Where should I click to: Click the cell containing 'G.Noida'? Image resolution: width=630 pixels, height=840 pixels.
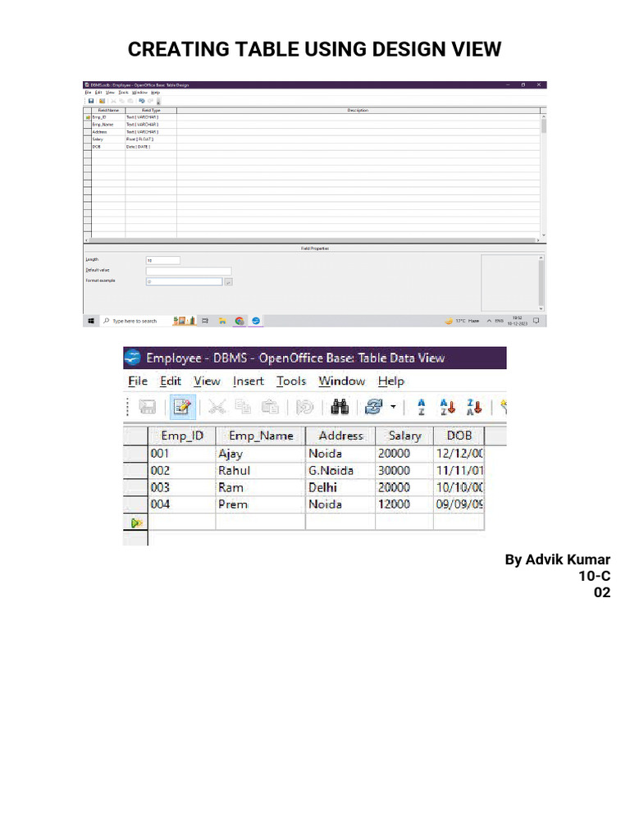340,470
